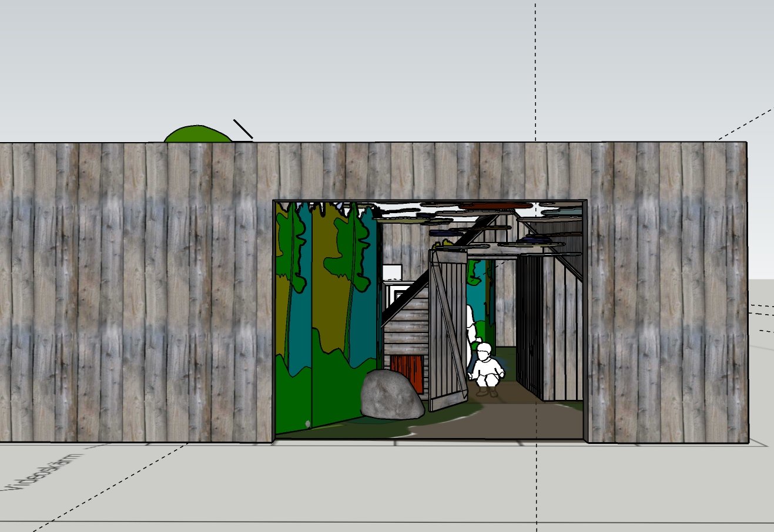Click the forest mural wall panel
Screen dimensions: 774x532
(x=327, y=317)
